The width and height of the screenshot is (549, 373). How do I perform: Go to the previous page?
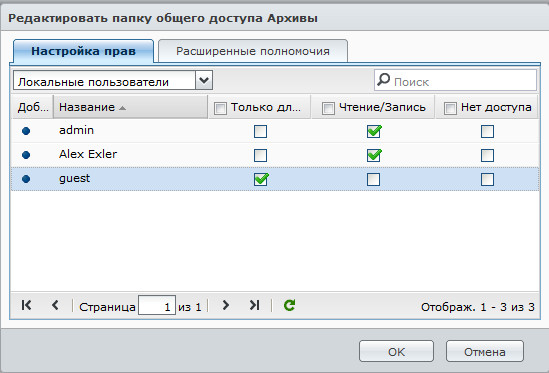click(x=55, y=305)
